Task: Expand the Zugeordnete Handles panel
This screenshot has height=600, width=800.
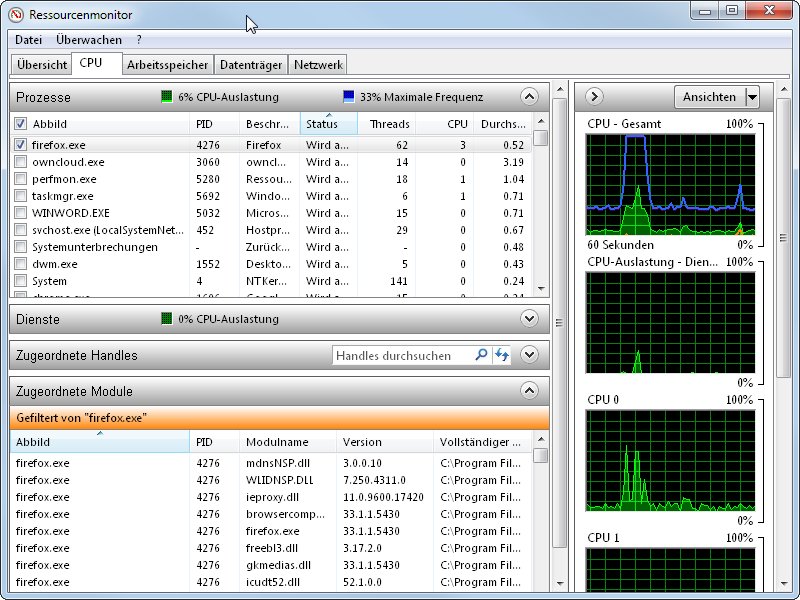Action: click(x=530, y=354)
